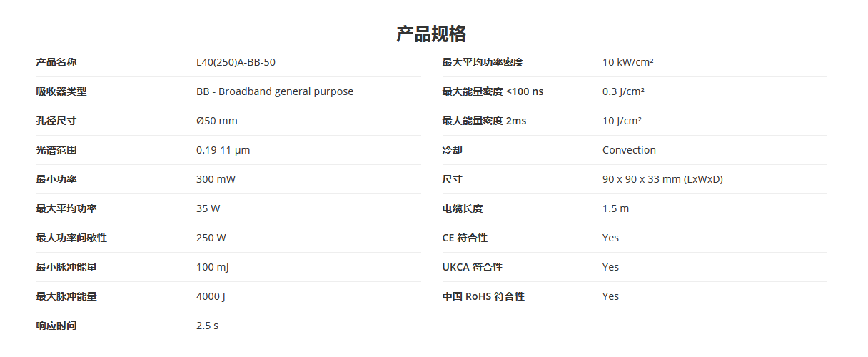Click the 10 kW/cm² power density value
Screen dimensions: 868x357
point(628,62)
